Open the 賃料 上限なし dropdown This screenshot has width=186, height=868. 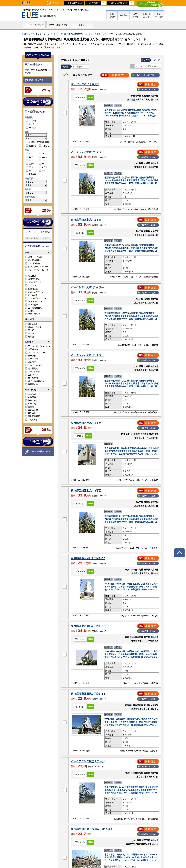coord(36,138)
